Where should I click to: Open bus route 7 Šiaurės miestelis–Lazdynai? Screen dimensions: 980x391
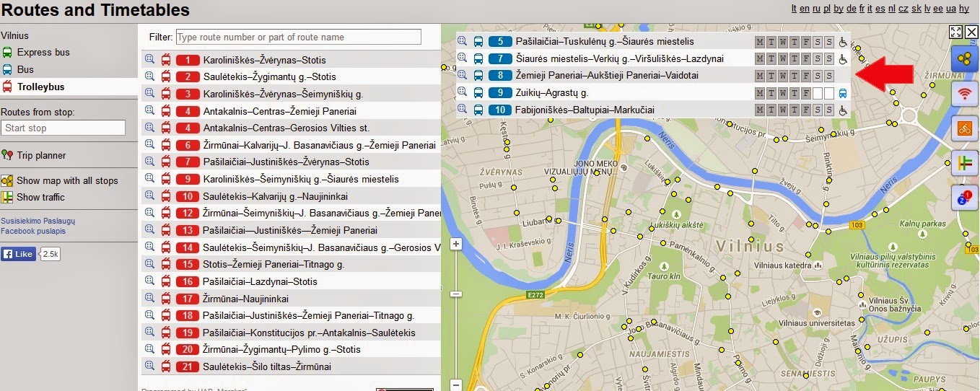[620, 58]
